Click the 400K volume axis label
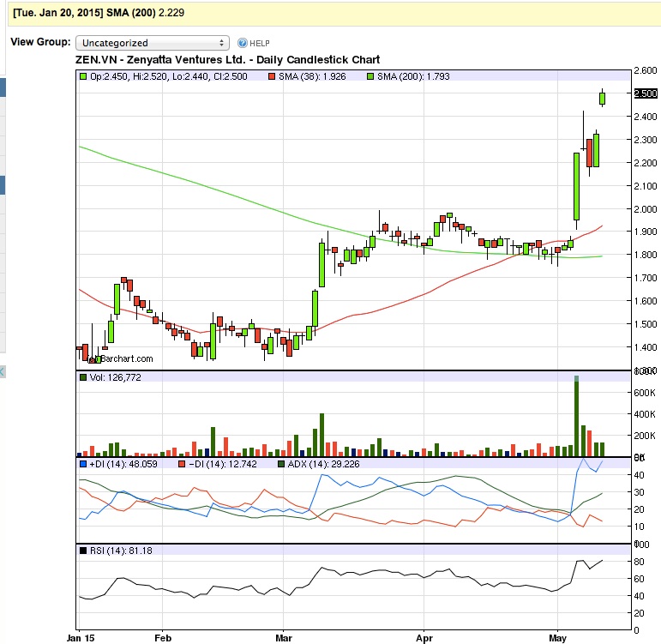661x644 pixels. 645,414
